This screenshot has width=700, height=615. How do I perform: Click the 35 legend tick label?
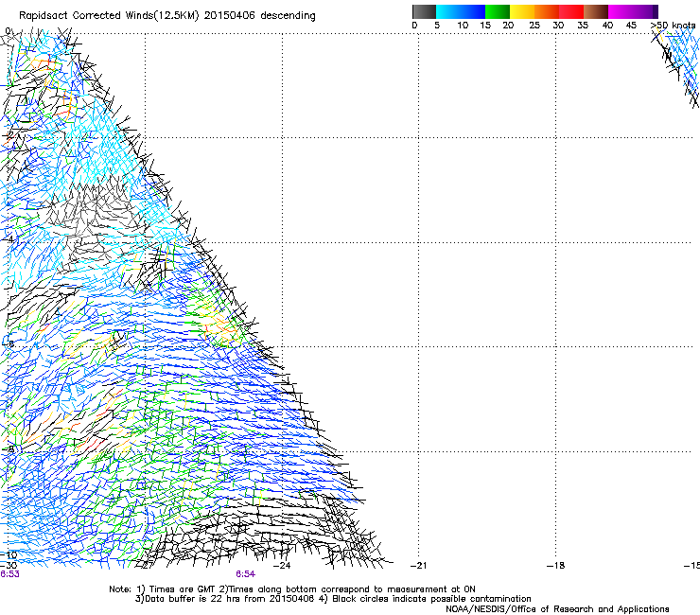click(583, 26)
